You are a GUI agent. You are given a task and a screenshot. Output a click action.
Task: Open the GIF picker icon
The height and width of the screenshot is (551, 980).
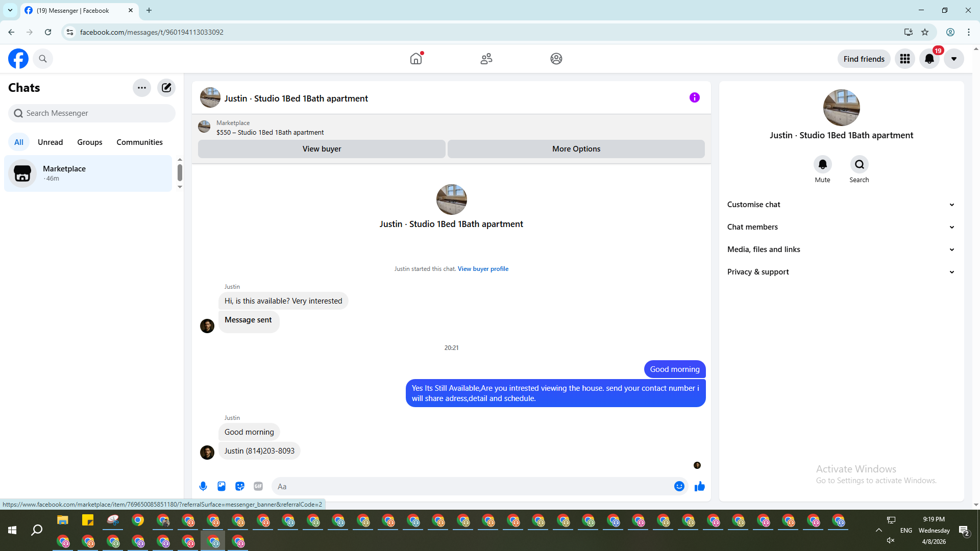[x=258, y=486]
